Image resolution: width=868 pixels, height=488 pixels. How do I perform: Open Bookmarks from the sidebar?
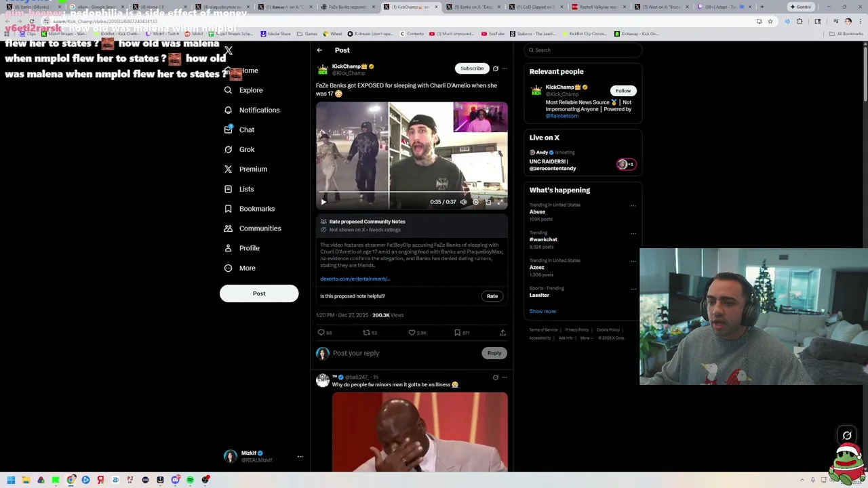250,209
